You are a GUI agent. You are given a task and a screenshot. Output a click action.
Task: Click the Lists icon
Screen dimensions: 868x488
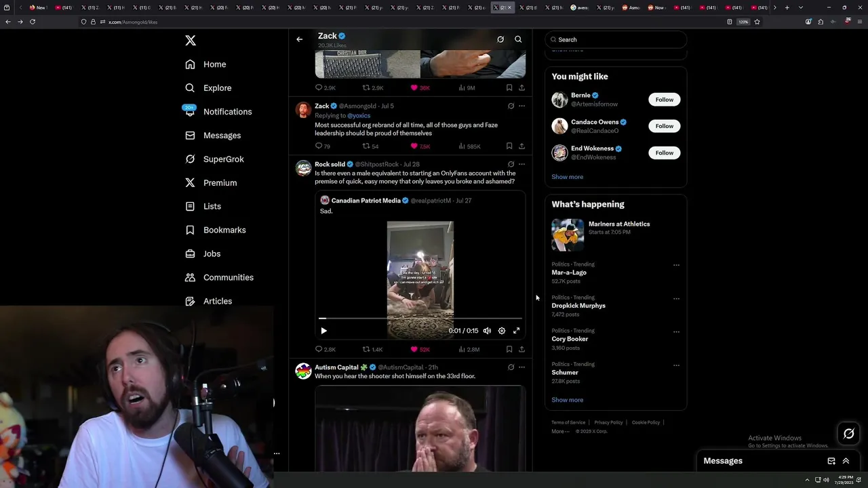[x=190, y=206]
